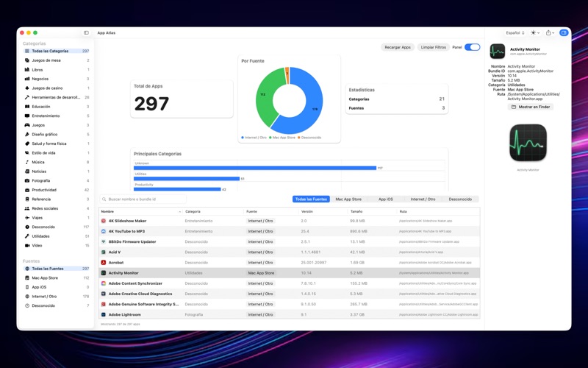Screen dimensions: 588x368
Task: Click the Educación category icon
Action: [x=27, y=107]
